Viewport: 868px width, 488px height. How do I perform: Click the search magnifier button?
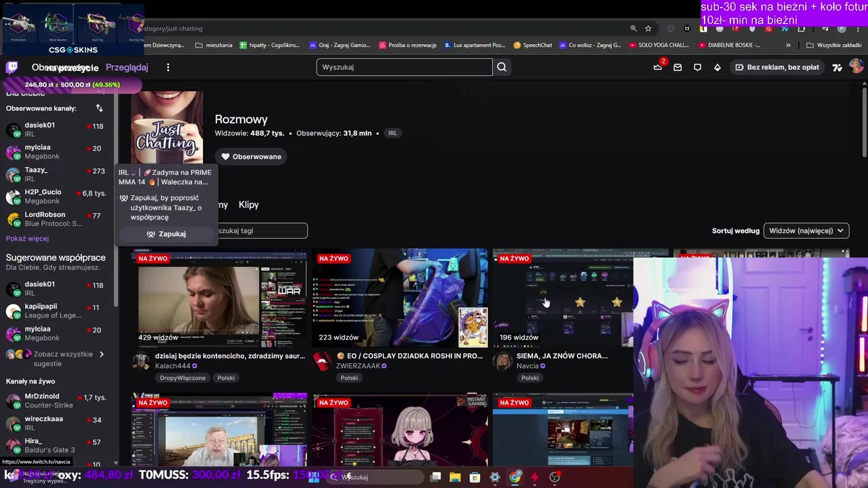click(502, 67)
